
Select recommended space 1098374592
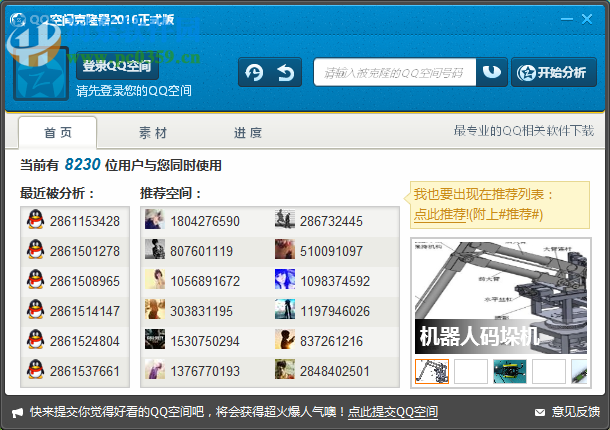click(335, 281)
